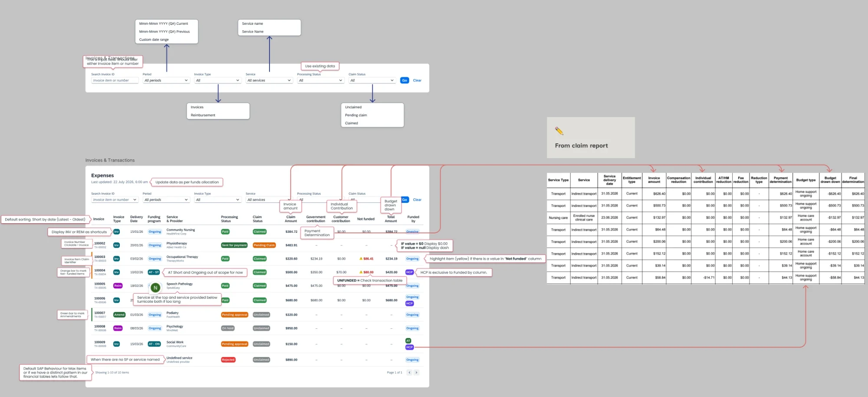Click the On hold status badge

click(228, 328)
